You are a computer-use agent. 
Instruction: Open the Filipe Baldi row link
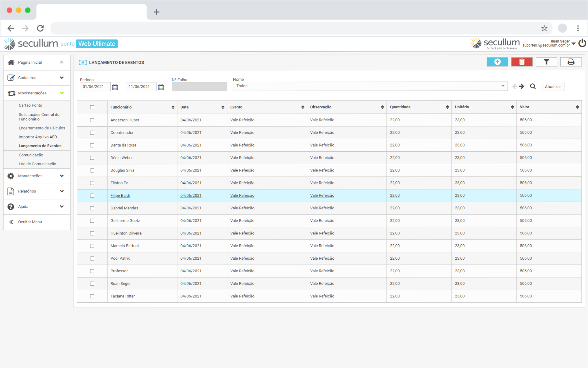(120, 195)
